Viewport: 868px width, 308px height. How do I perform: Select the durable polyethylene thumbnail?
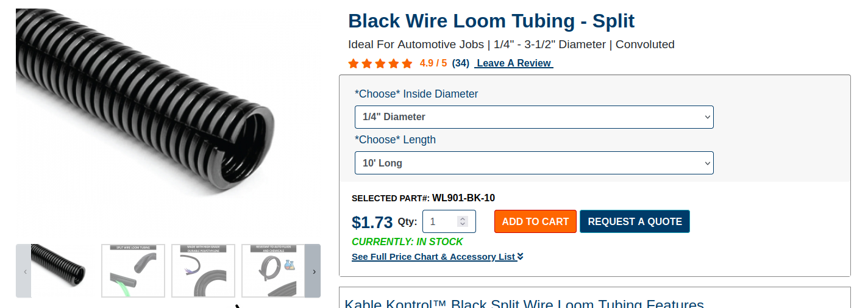pos(203,271)
